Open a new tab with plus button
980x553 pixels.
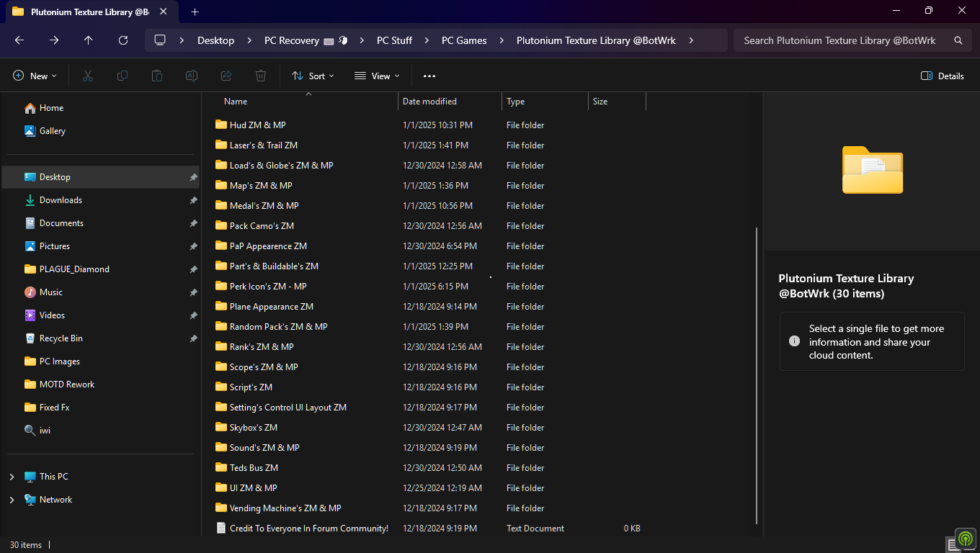[195, 12]
